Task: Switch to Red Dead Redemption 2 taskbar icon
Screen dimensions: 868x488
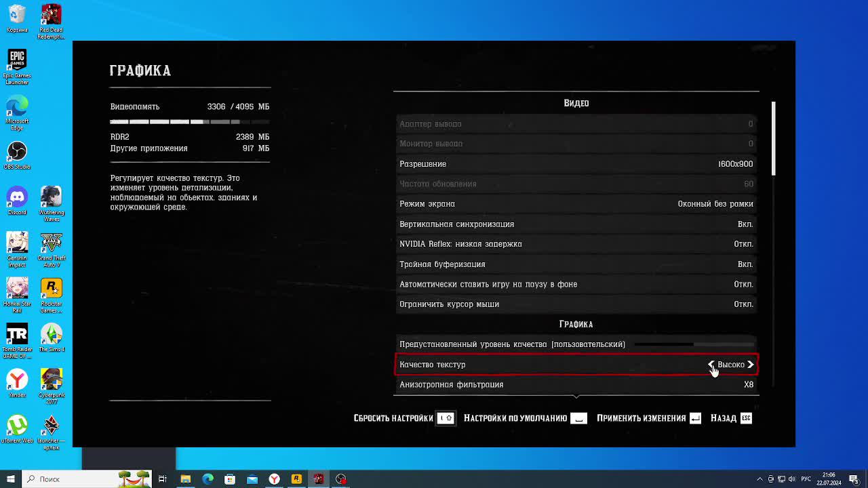Action: [319, 479]
